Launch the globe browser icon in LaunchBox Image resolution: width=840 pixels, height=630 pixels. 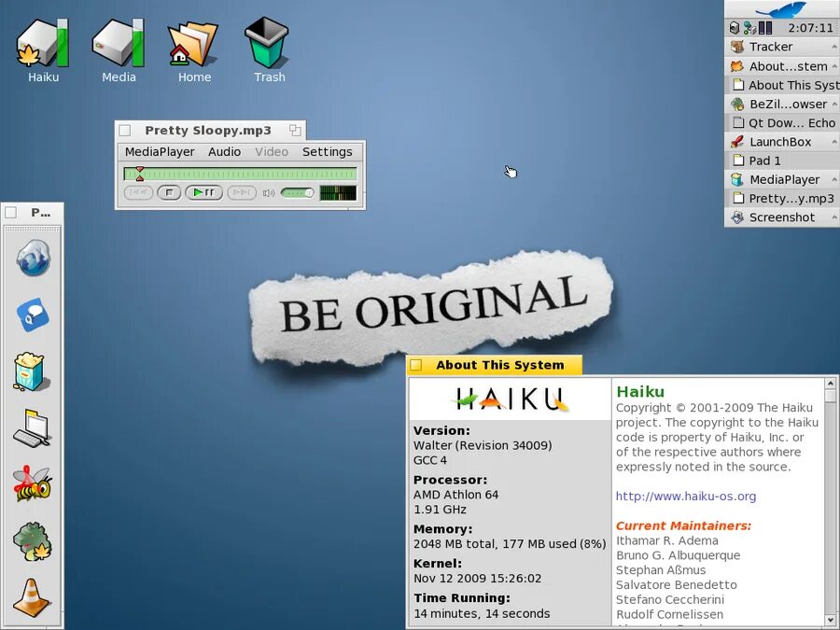coord(33,258)
